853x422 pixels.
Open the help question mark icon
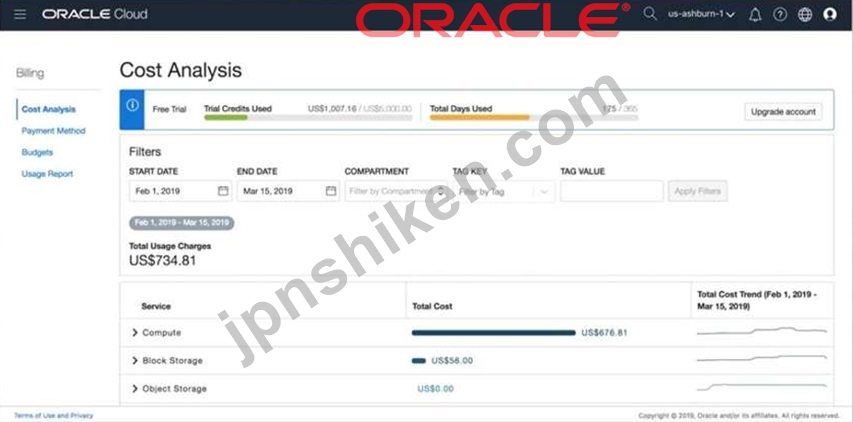point(780,15)
